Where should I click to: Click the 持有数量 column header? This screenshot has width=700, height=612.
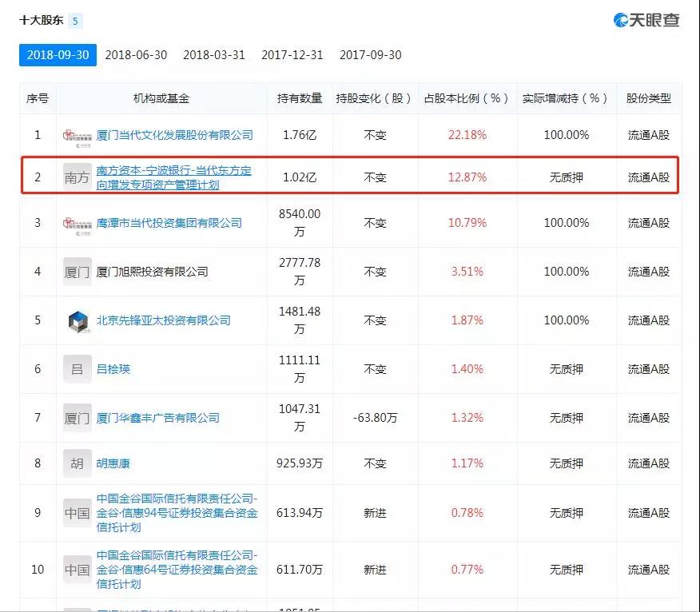(x=300, y=98)
